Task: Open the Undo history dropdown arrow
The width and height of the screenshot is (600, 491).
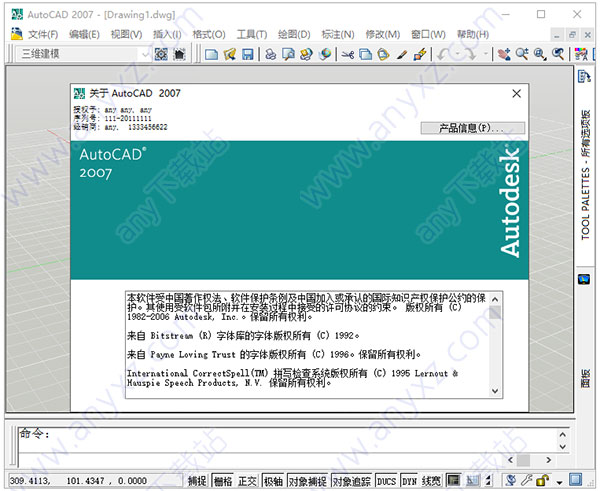Action: point(457,54)
